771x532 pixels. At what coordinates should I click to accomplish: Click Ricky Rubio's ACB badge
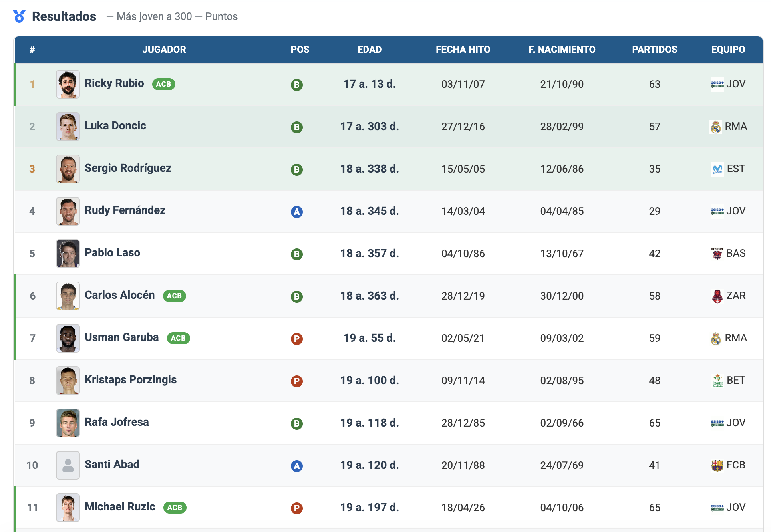163,84
